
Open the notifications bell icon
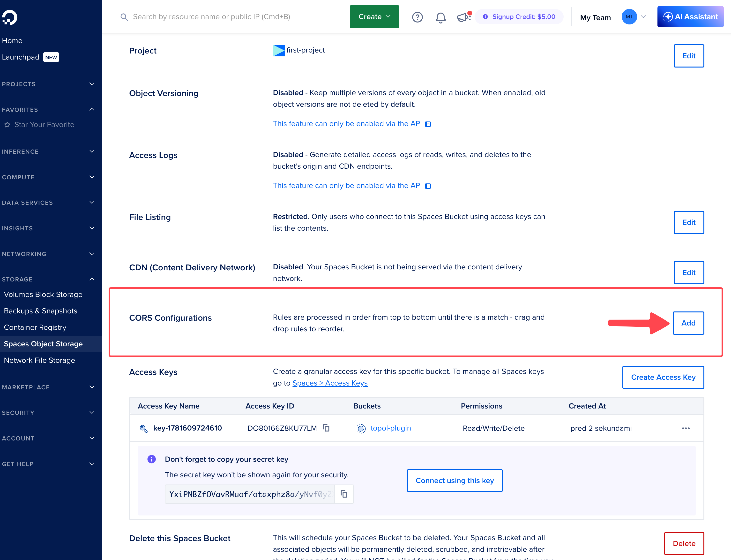point(440,17)
